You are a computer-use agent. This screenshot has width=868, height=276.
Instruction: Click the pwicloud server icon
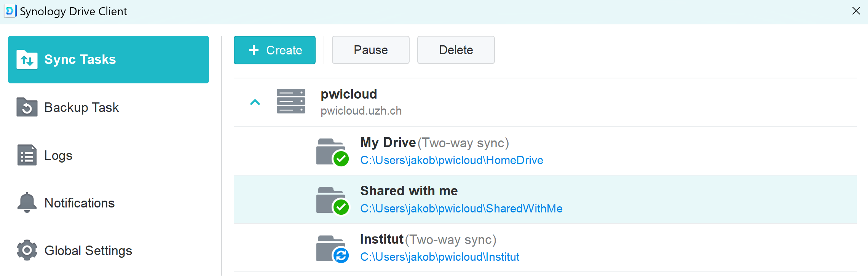point(291,102)
